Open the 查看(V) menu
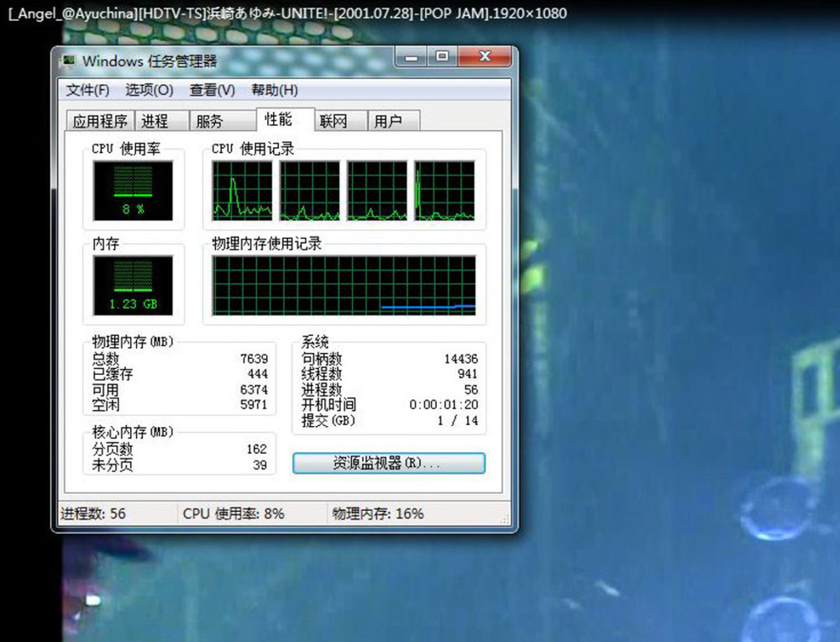 click(x=213, y=90)
